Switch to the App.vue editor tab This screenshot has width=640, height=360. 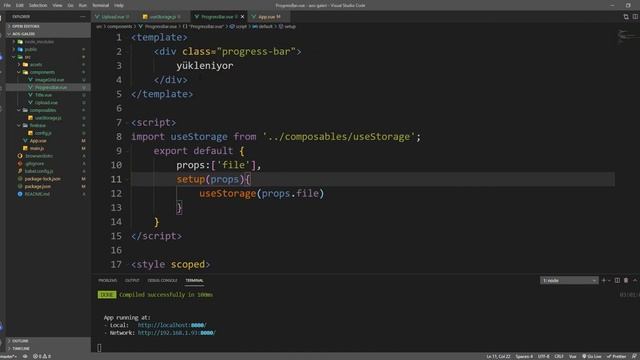pyautogui.click(x=267, y=17)
